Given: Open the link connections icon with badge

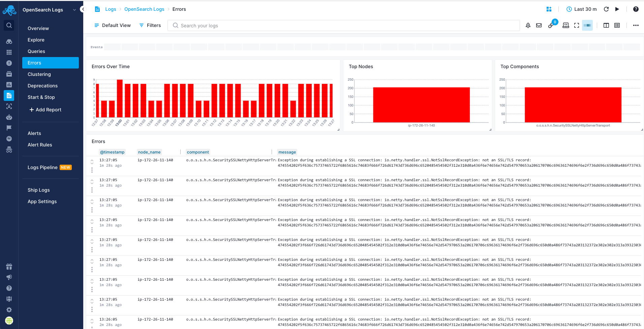Looking at the screenshot, I should (x=551, y=25).
